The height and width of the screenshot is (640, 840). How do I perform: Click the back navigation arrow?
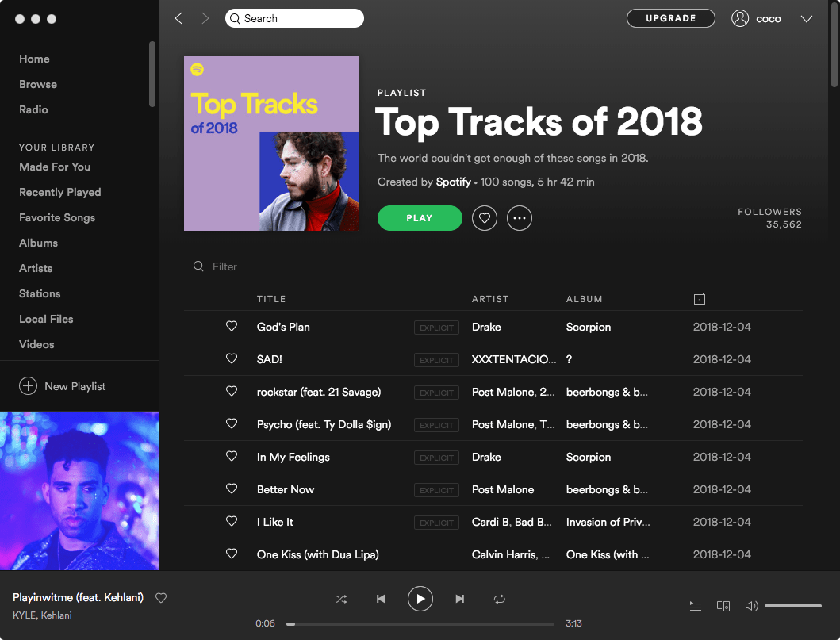178,17
